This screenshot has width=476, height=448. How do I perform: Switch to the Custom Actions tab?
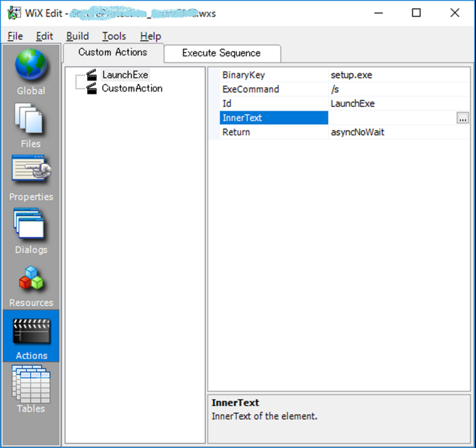(113, 53)
